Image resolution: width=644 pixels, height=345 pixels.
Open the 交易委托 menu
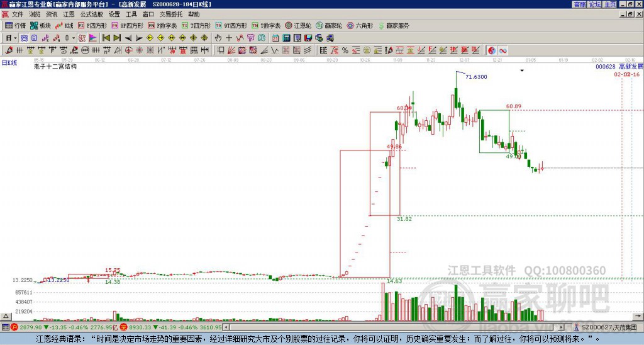(x=171, y=14)
